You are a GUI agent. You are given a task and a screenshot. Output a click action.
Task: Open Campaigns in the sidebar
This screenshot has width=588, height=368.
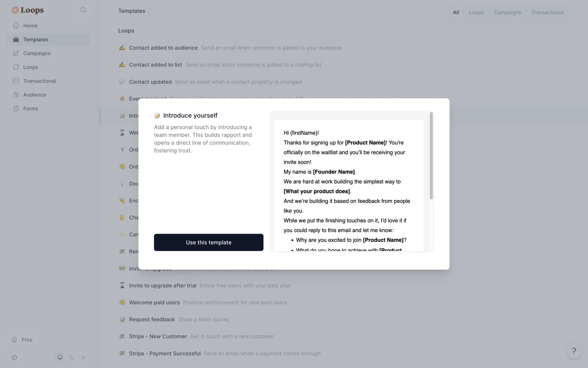pos(37,53)
